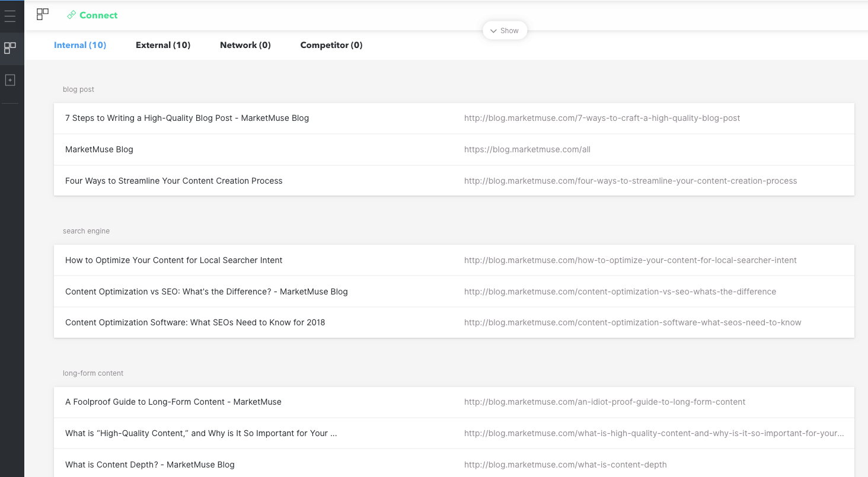
Task: Select 'What is Content Depth? - MarketMuse Blog' title
Action: pyautogui.click(x=150, y=465)
